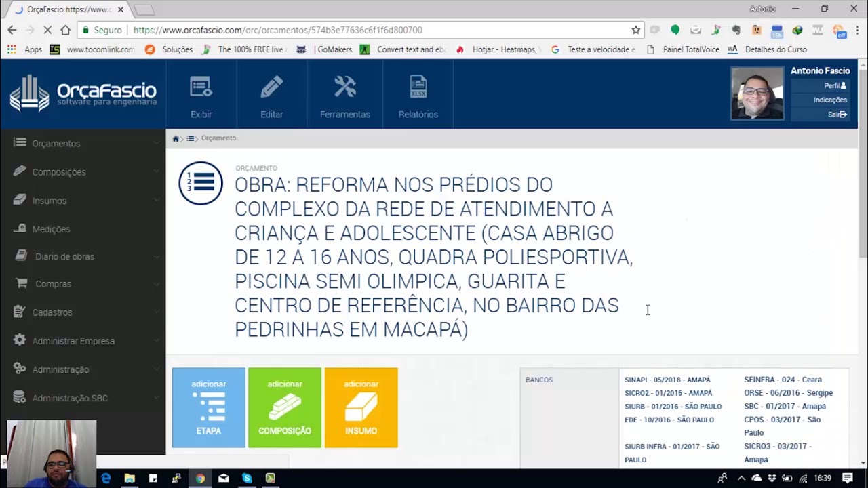
Task: Click the OrçaFascio browser tab
Action: pos(69,9)
